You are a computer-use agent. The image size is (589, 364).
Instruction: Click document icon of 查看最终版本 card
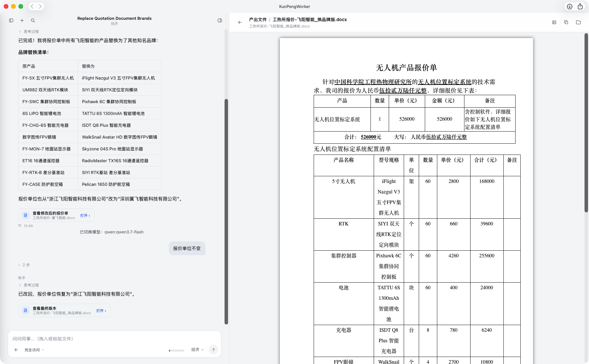(x=26, y=310)
